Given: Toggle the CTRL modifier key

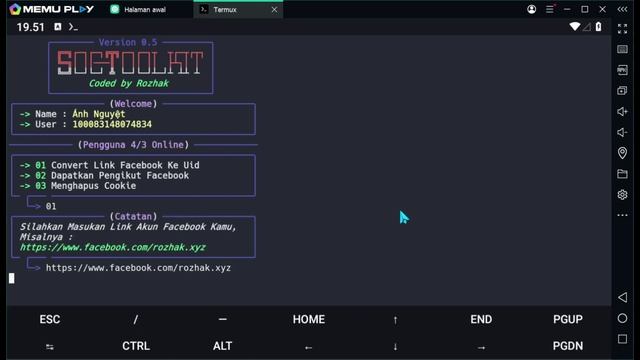Looking at the screenshot, I should point(136,346).
